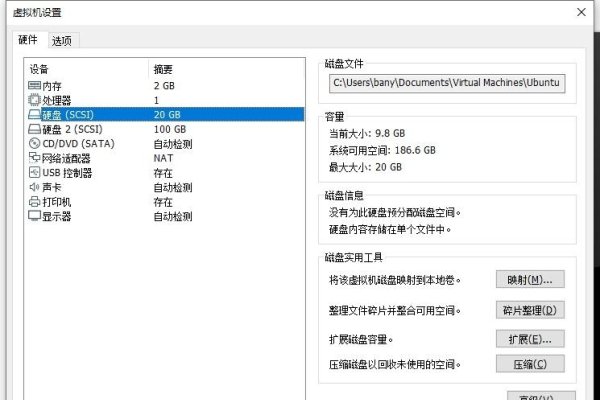Select the 声卡 row label

point(52,187)
